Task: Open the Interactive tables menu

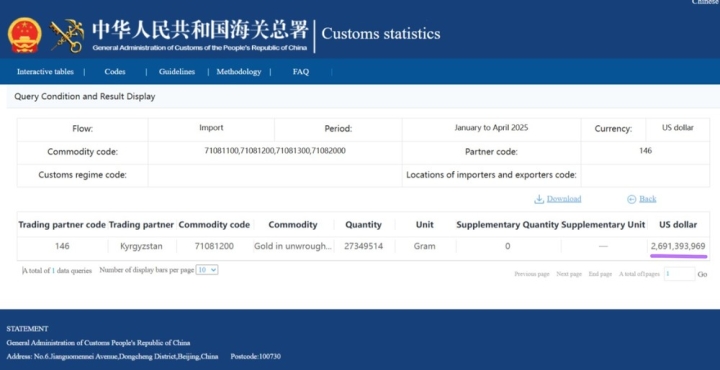Action: [45, 72]
